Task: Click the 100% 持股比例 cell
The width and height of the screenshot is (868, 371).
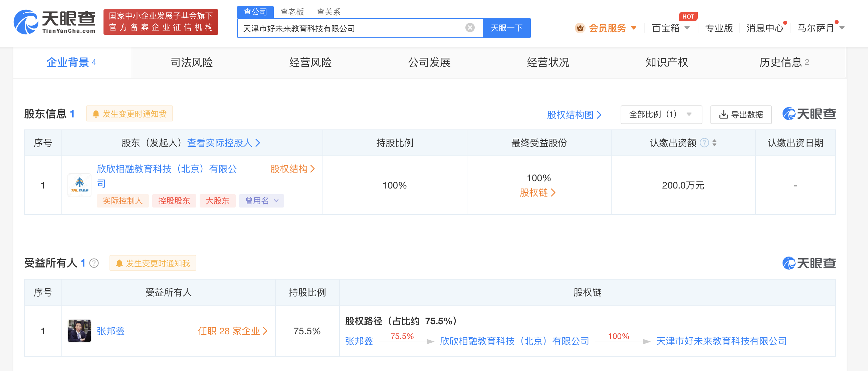Action: 395,185
